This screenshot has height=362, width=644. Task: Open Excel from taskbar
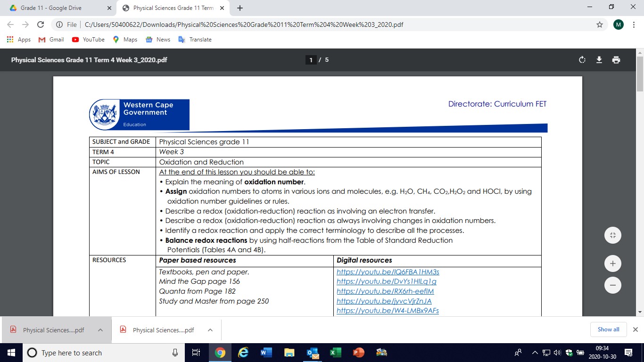pyautogui.click(x=335, y=353)
